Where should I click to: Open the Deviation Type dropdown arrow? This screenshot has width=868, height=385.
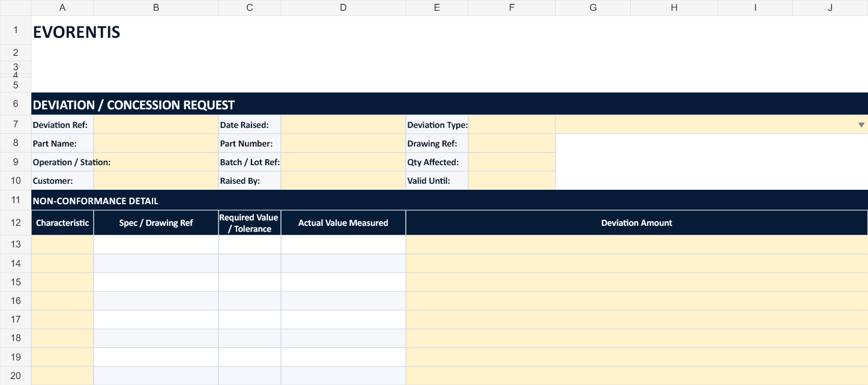pos(861,125)
